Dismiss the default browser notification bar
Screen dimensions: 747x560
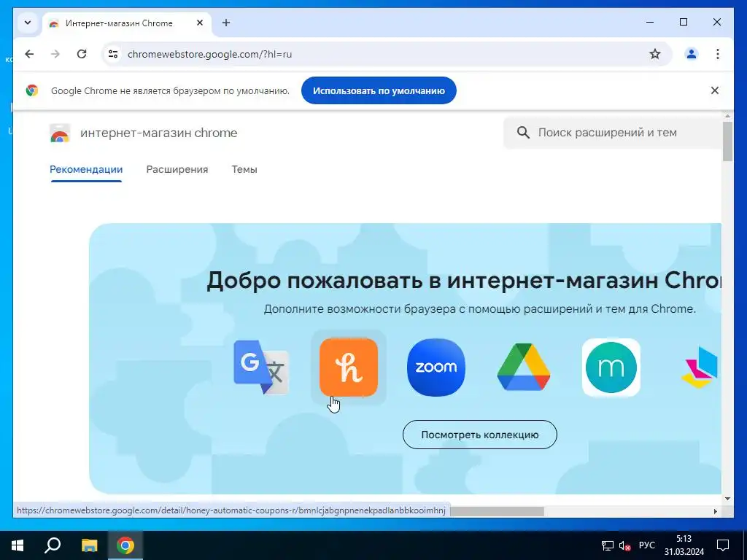pos(715,90)
